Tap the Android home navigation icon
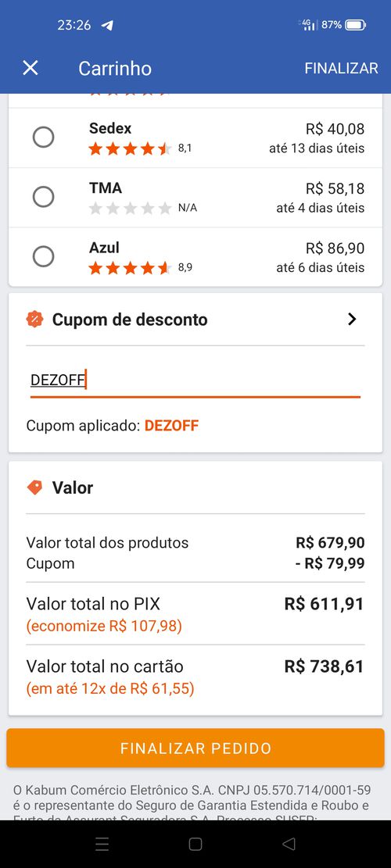This screenshot has height=868, width=391. [195, 844]
